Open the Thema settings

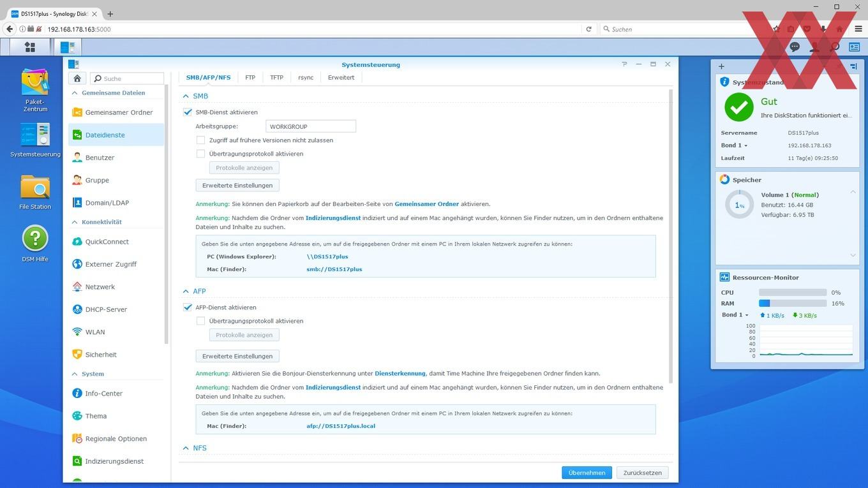pyautogui.click(x=116, y=416)
